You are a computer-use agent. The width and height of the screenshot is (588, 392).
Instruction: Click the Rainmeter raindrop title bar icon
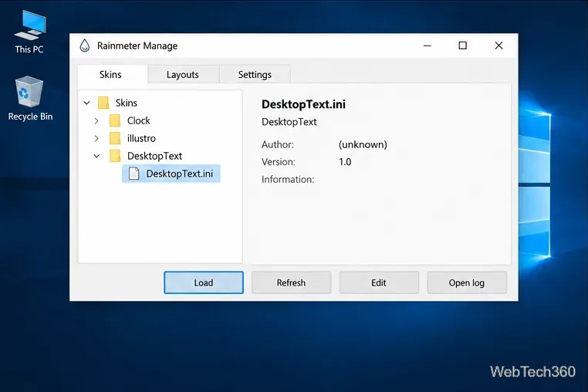pos(85,46)
